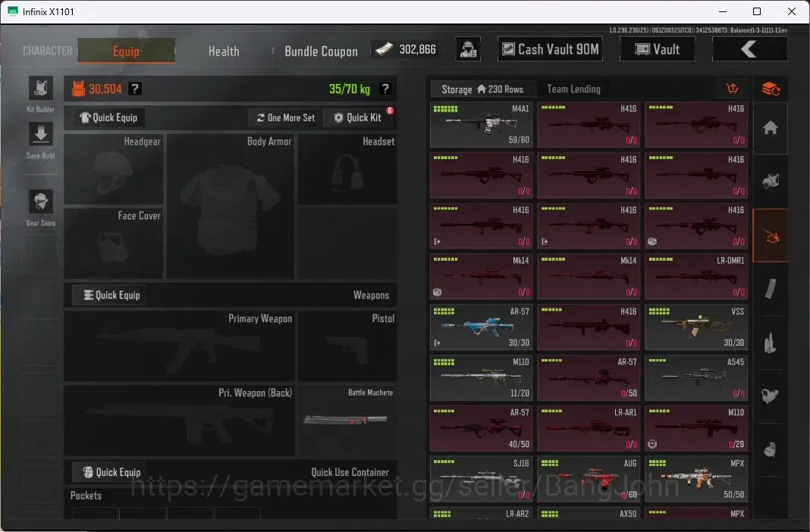Open Cash Vault 90M

pyautogui.click(x=550, y=49)
